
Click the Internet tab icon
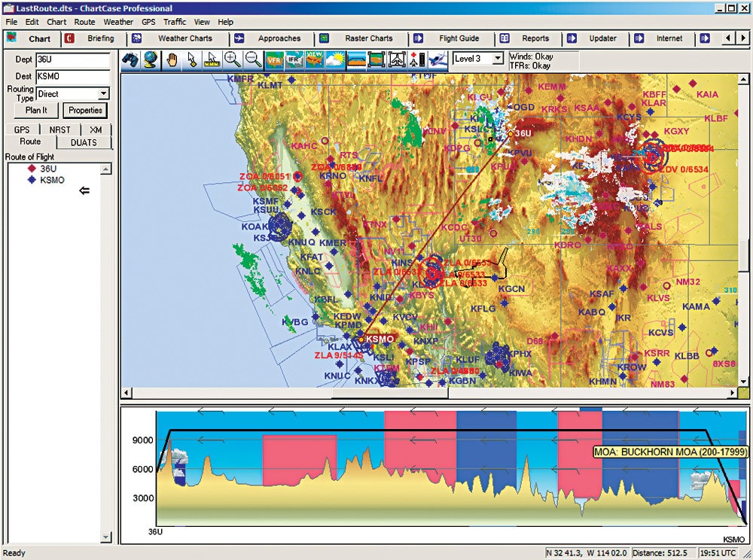(x=639, y=38)
